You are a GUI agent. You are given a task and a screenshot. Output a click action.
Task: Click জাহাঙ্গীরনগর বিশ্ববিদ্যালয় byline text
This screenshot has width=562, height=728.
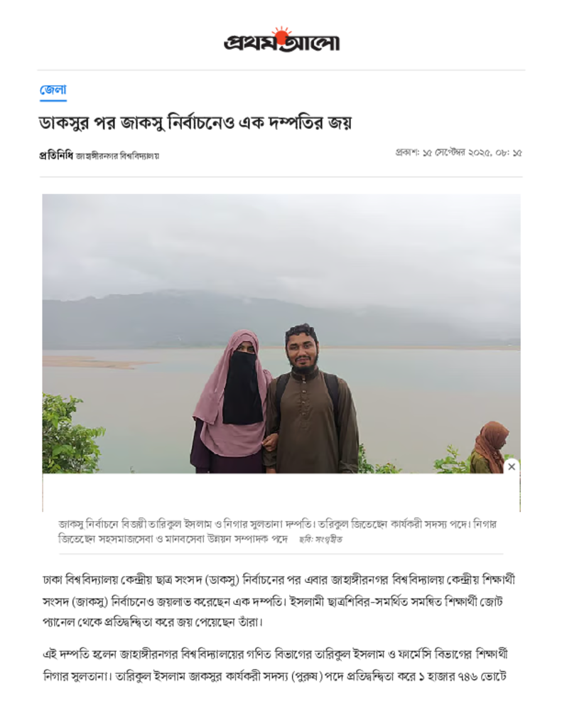click(x=117, y=156)
